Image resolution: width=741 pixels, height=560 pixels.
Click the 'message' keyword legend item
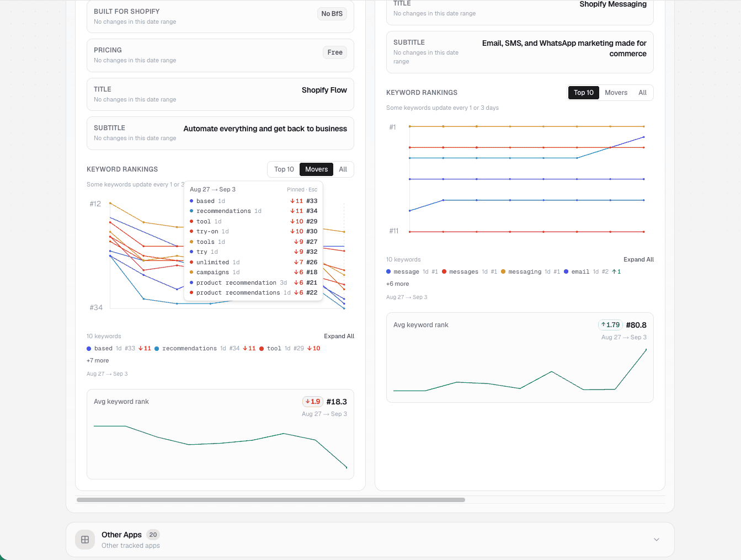(x=412, y=272)
